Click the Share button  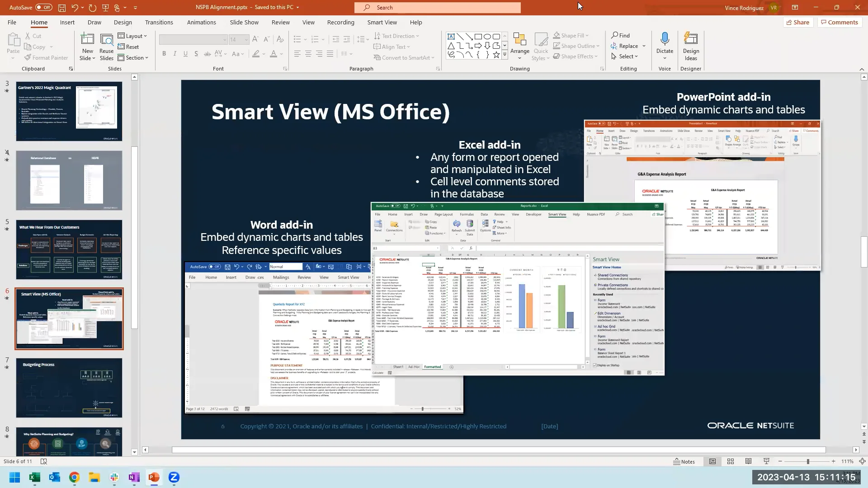click(x=798, y=22)
